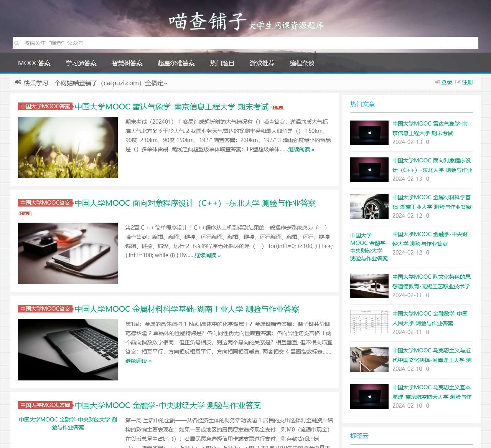The image size is (491, 448).
Task: Click the laptop thumbnail of 金属材料科学基础 article
Action: coord(68,349)
